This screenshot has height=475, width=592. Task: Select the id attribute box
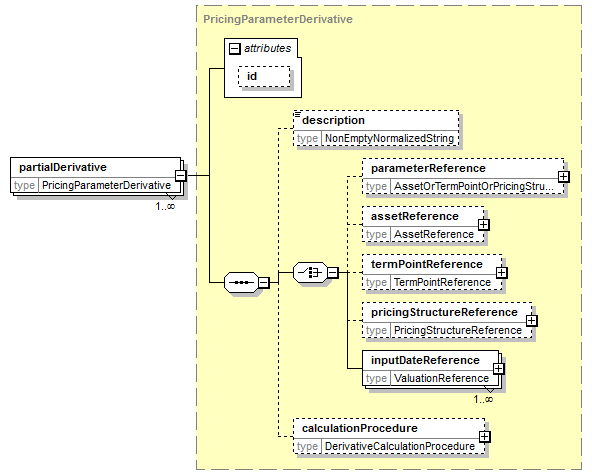(264, 77)
